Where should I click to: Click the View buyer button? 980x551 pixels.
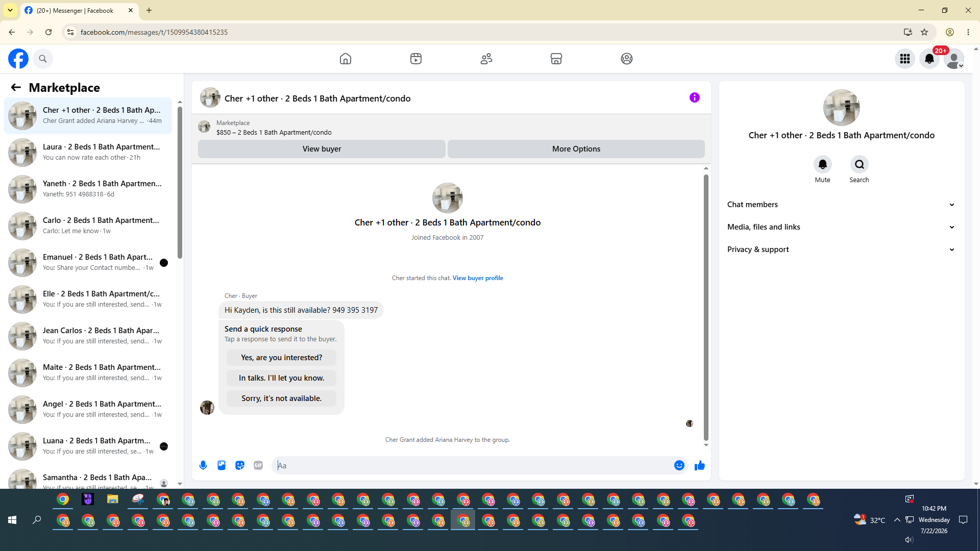[x=322, y=149]
